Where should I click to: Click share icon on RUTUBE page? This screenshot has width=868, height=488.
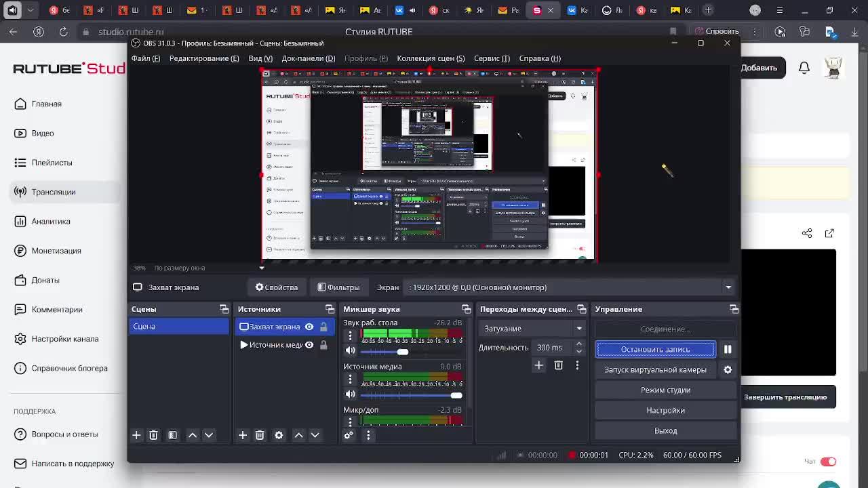[807, 233]
